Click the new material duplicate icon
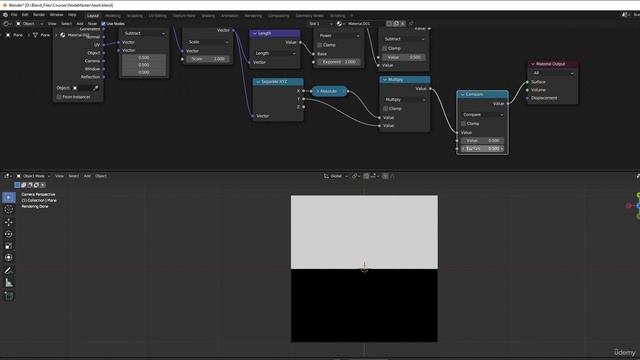640x360 pixels. click(x=396, y=24)
